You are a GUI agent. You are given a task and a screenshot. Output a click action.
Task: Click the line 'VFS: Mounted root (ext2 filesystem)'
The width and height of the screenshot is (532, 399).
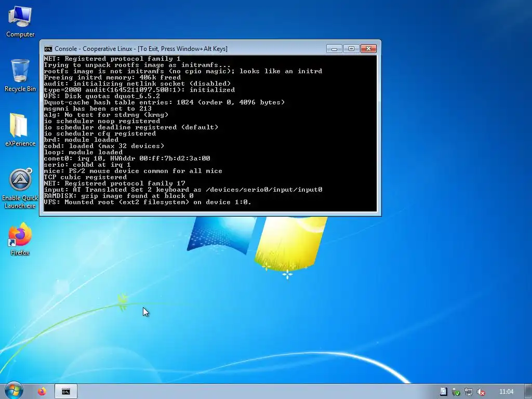click(148, 202)
